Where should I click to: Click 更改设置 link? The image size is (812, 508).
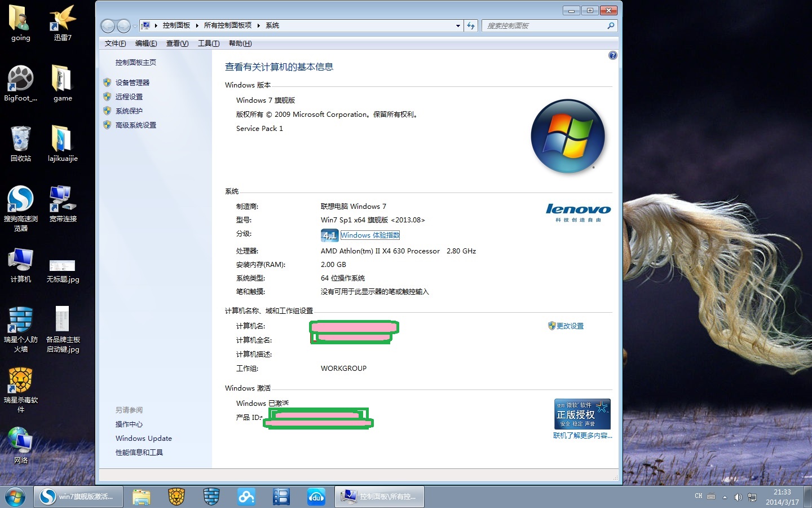[570, 326]
